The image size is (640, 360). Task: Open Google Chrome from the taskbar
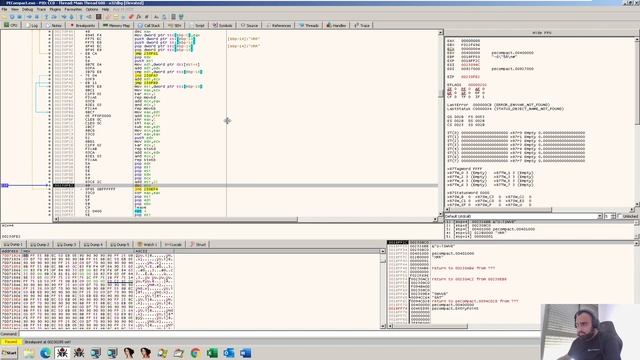[195, 353]
